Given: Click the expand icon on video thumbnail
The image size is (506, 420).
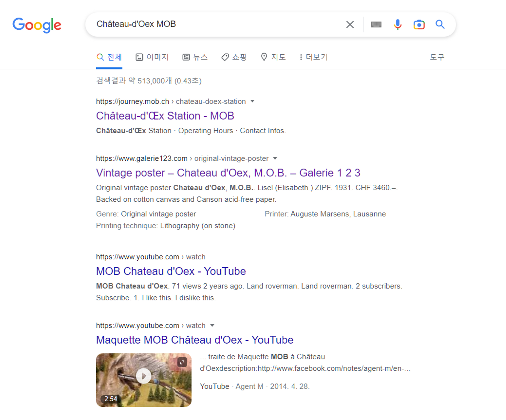Looking at the screenshot, I should coord(182,362).
